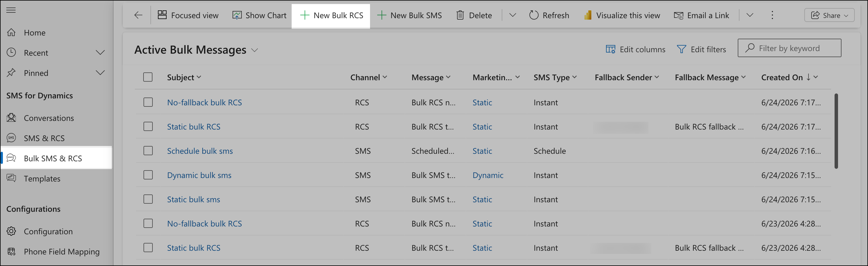Click the plus icon for New Bulk RCS
The width and height of the screenshot is (868, 266).
tap(305, 15)
